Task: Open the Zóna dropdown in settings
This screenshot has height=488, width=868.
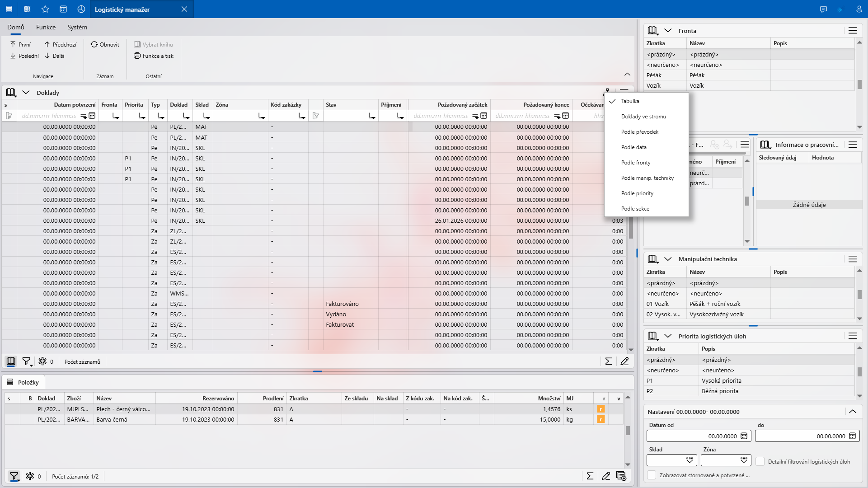Action: coord(744,460)
